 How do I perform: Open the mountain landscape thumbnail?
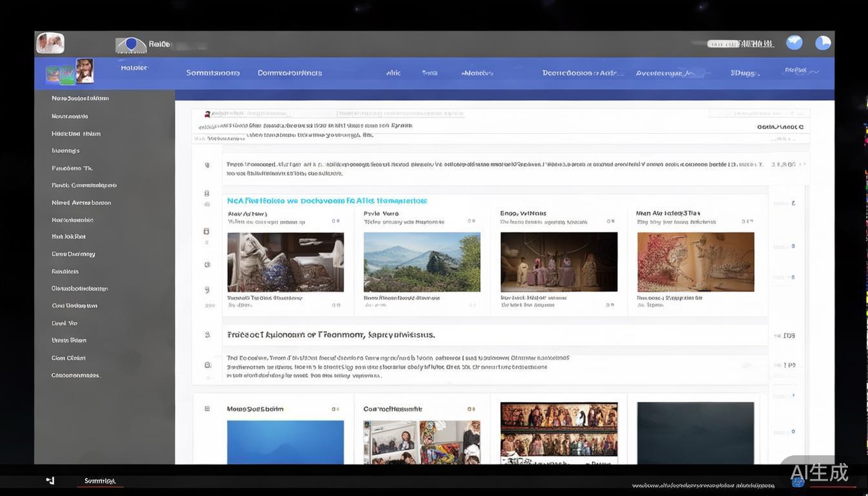[422, 262]
